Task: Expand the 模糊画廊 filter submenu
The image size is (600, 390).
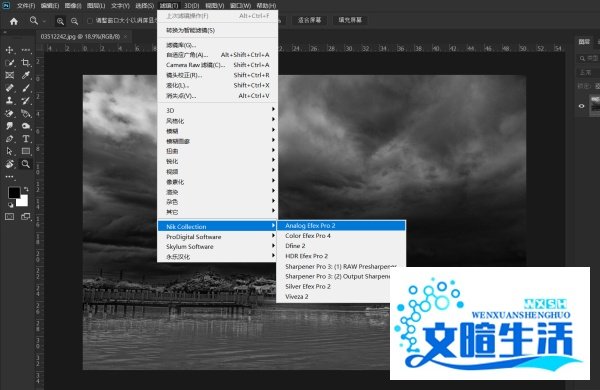Action: click(217, 141)
